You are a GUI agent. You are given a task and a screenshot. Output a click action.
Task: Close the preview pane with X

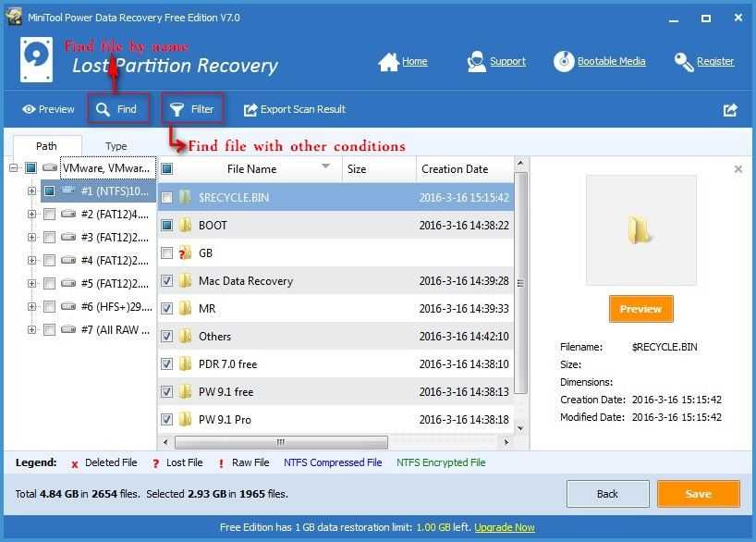(738, 169)
